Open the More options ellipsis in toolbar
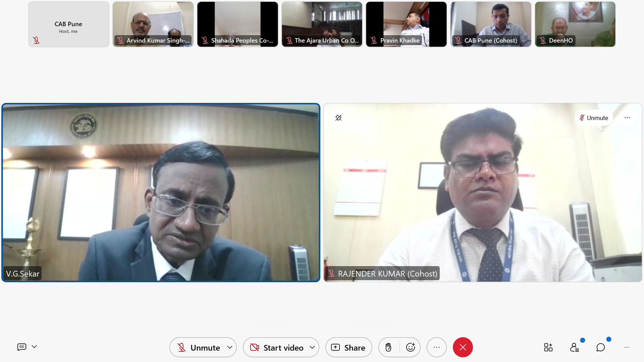644x362 pixels. click(x=436, y=348)
